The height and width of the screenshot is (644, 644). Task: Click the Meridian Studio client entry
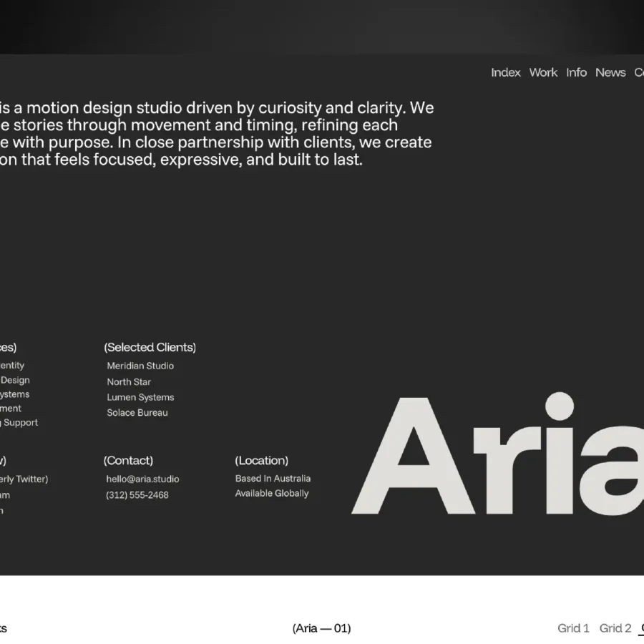pos(140,366)
